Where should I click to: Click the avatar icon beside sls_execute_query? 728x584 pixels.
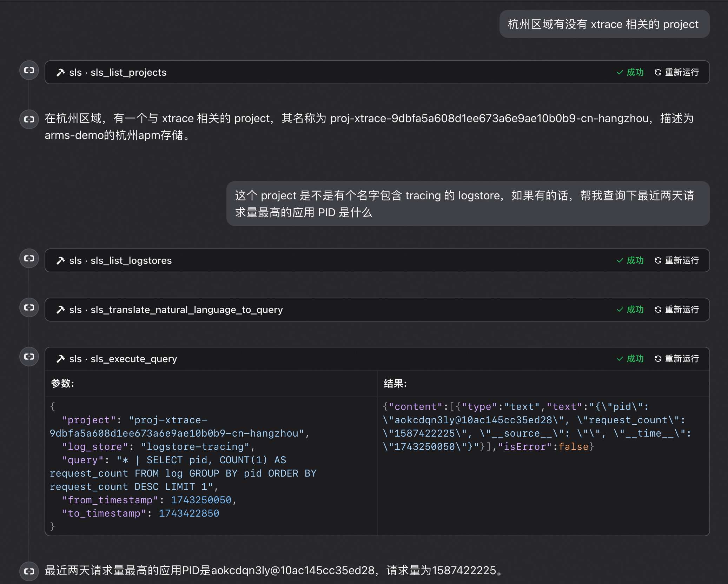(29, 357)
